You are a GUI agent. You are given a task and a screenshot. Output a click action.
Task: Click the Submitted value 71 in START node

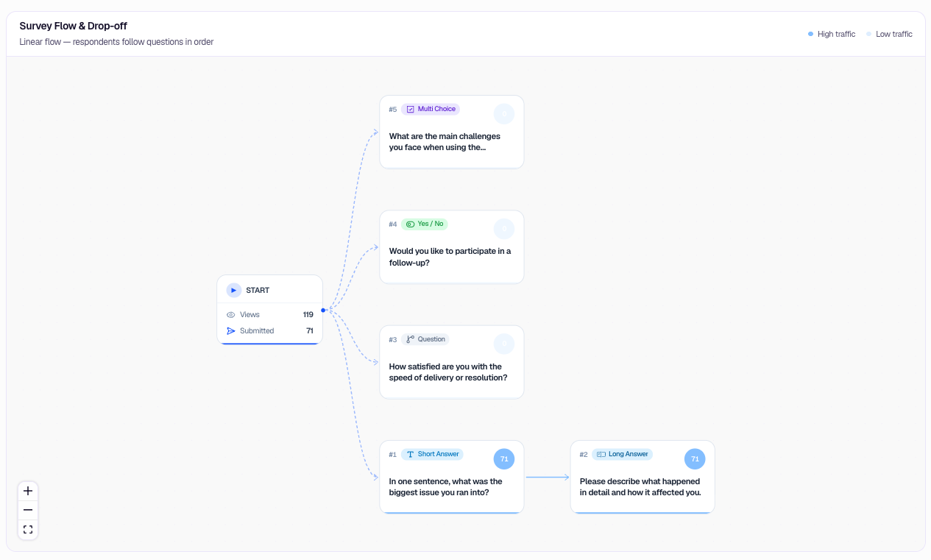point(310,331)
